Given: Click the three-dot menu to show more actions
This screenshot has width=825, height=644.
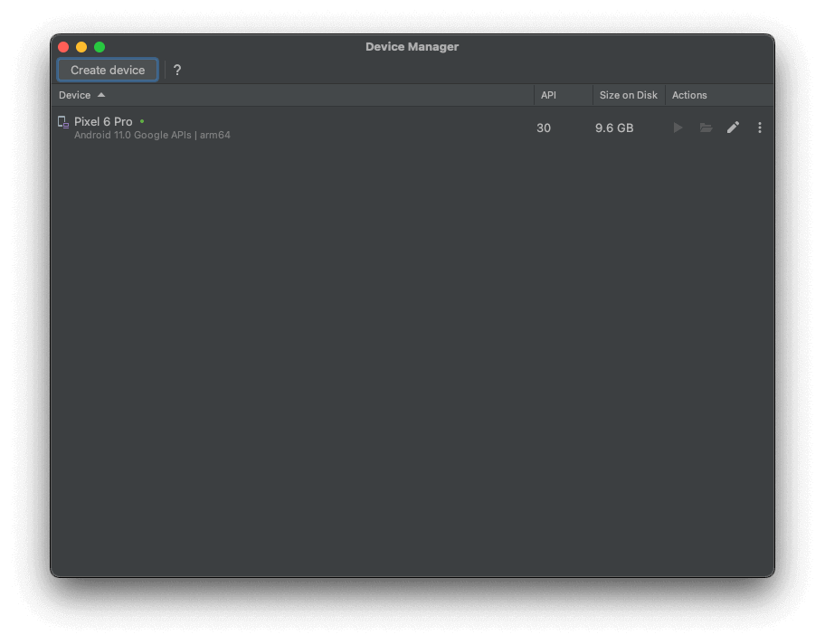Looking at the screenshot, I should (759, 128).
